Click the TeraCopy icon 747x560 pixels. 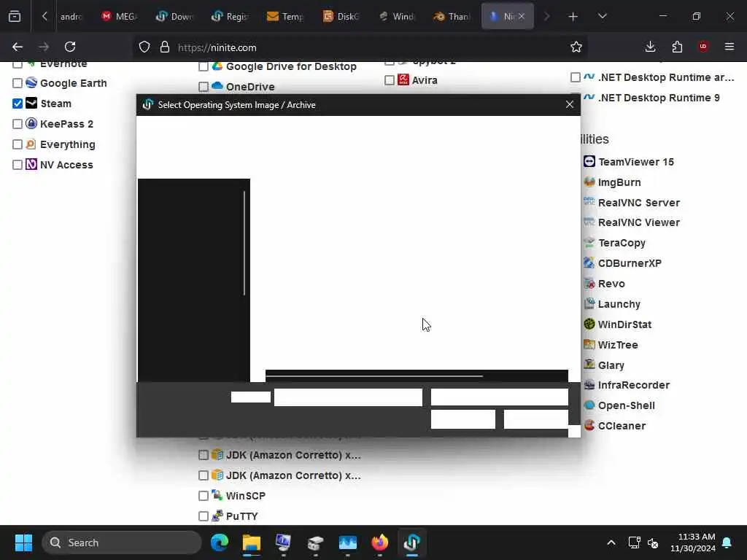pos(589,243)
